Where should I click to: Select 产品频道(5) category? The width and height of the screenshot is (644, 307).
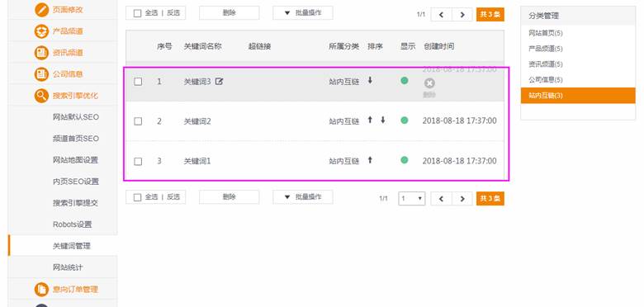pos(546,49)
